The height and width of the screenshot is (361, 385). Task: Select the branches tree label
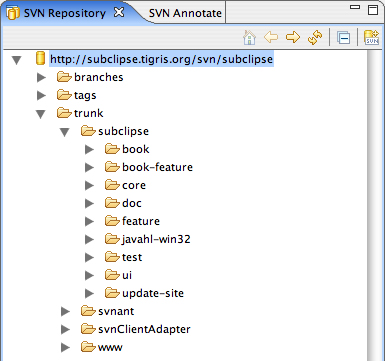coord(99,77)
